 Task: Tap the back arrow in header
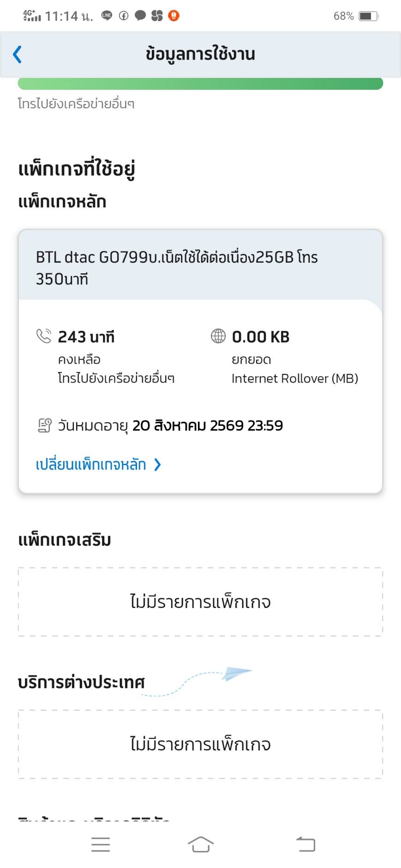tap(18, 54)
